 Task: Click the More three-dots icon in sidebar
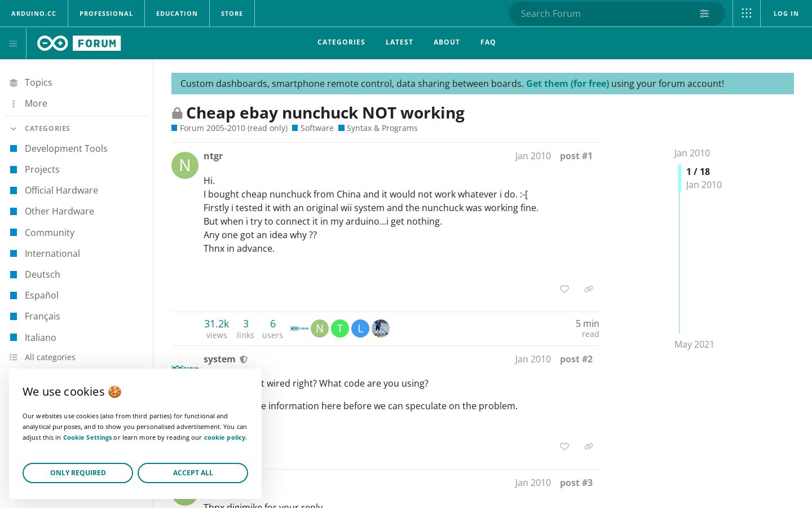click(14, 104)
